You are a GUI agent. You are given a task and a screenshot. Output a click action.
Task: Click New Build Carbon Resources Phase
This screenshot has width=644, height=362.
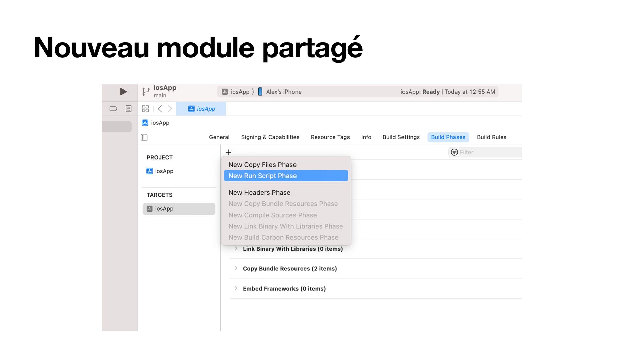tap(286, 237)
